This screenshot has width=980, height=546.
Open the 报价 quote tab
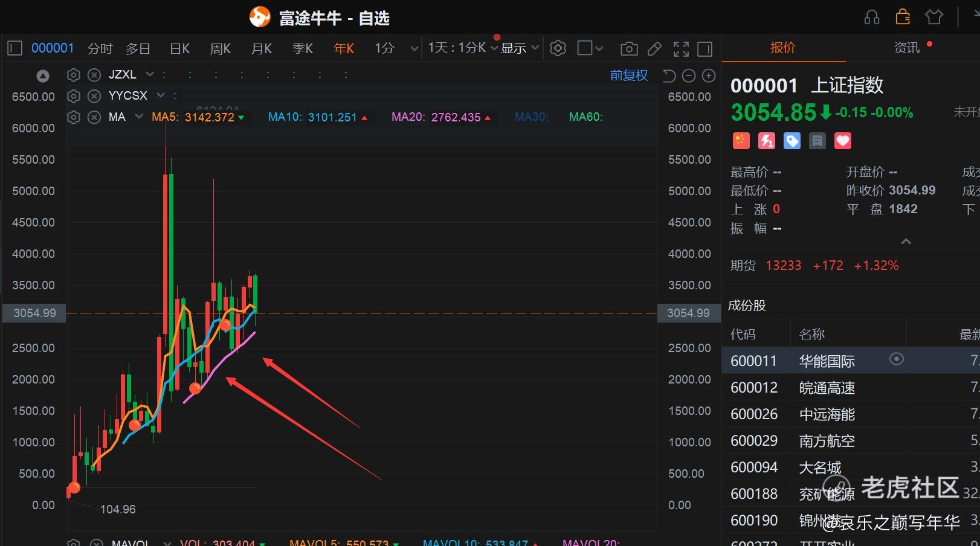[783, 48]
